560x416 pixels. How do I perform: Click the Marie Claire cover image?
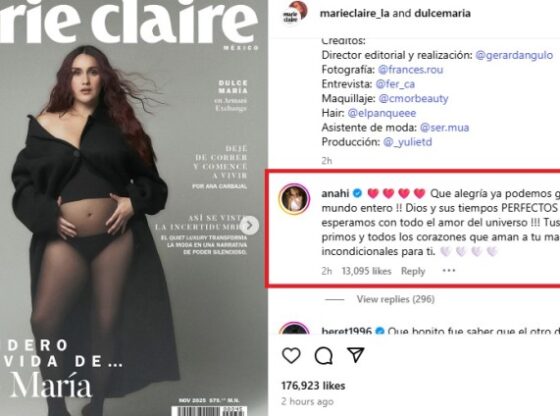(x=134, y=208)
